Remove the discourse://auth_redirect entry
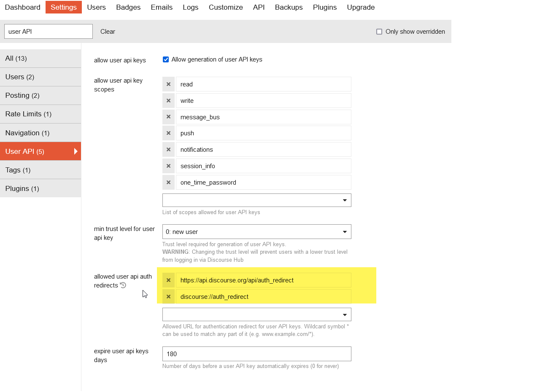The height and width of the screenshot is (392, 556). point(168,297)
